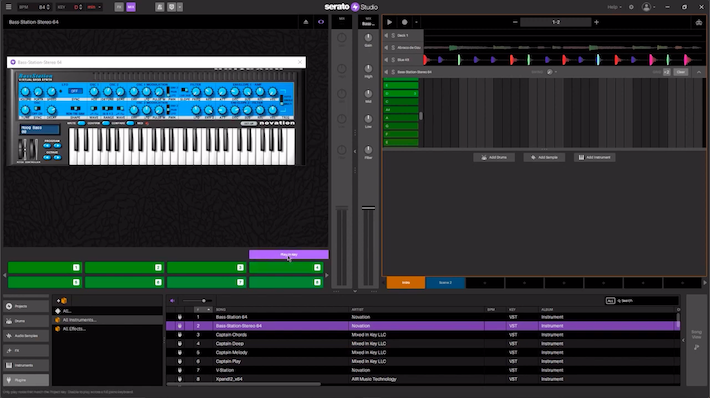
Task: Click the master channel icon at top right
Action: click(x=699, y=22)
